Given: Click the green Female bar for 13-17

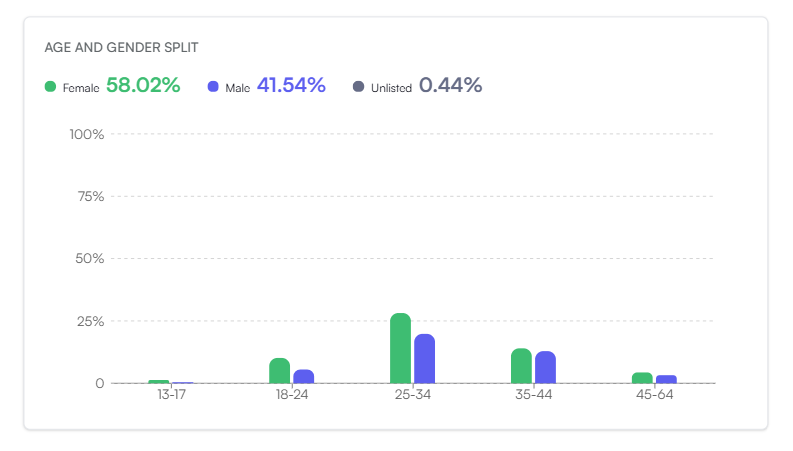Looking at the screenshot, I should pyautogui.click(x=159, y=381).
